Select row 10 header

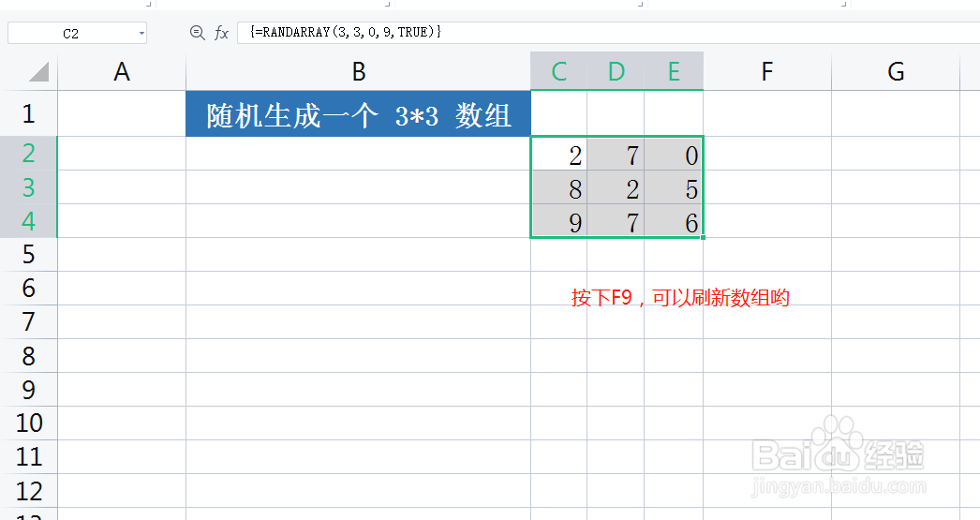click(x=29, y=423)
